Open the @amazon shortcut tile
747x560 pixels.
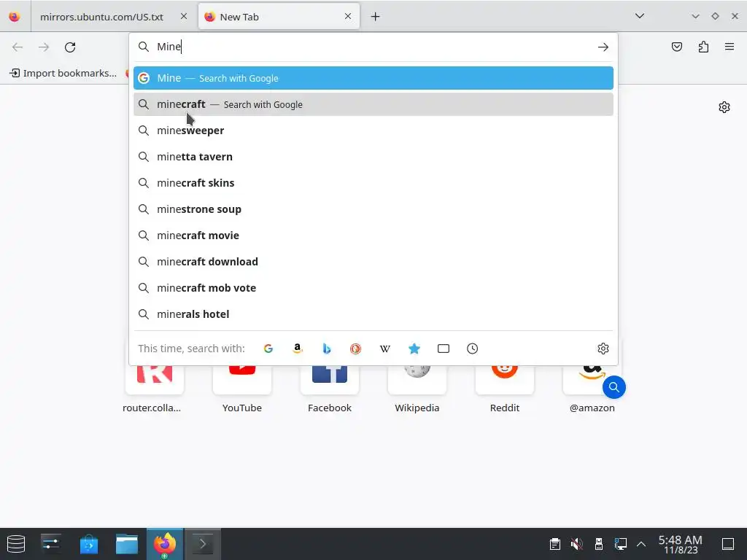592,380
